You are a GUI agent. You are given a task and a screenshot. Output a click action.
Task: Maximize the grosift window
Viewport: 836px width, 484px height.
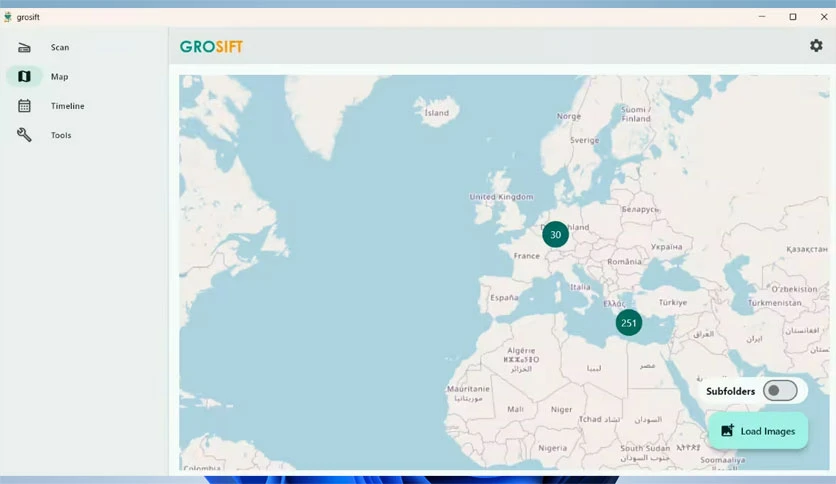(x=793, y=17)
